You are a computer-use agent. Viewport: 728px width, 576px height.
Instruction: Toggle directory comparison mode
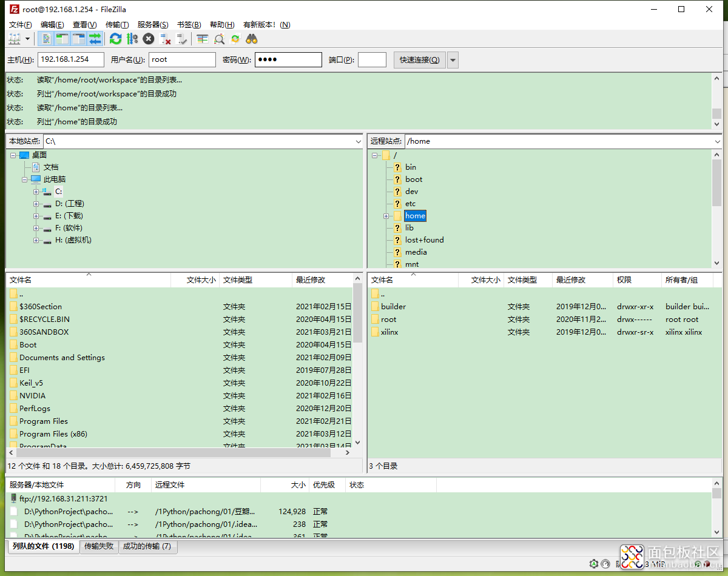point(219,39)
